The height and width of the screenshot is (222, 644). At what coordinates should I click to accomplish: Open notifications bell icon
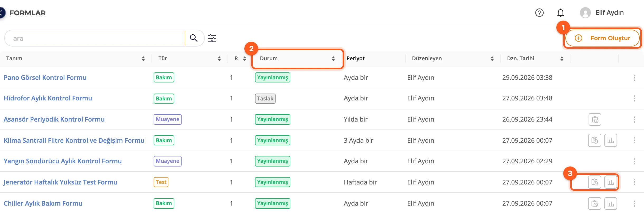(x=560, y=13)
